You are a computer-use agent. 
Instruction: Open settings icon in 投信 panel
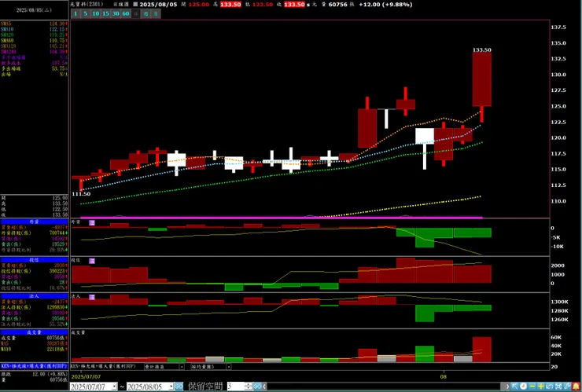click(x=92, y=261)
